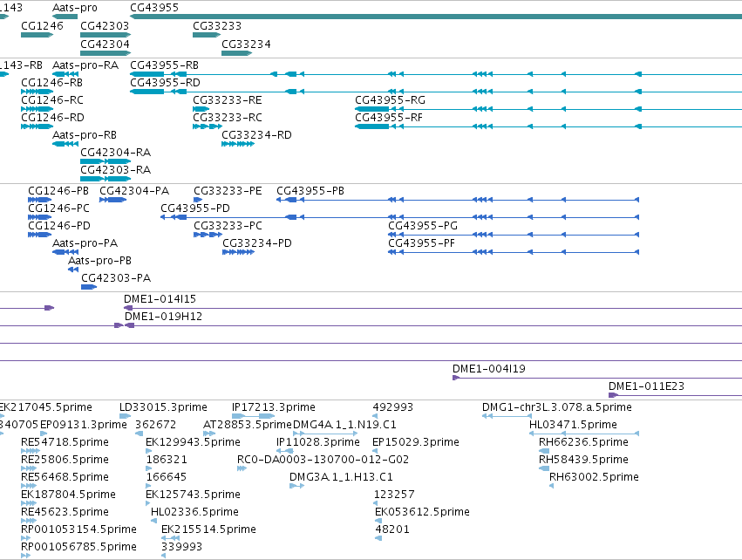Select protein CG43955-PD
The width and height of the screenshot is (742, 560).
tap(400, 217)
